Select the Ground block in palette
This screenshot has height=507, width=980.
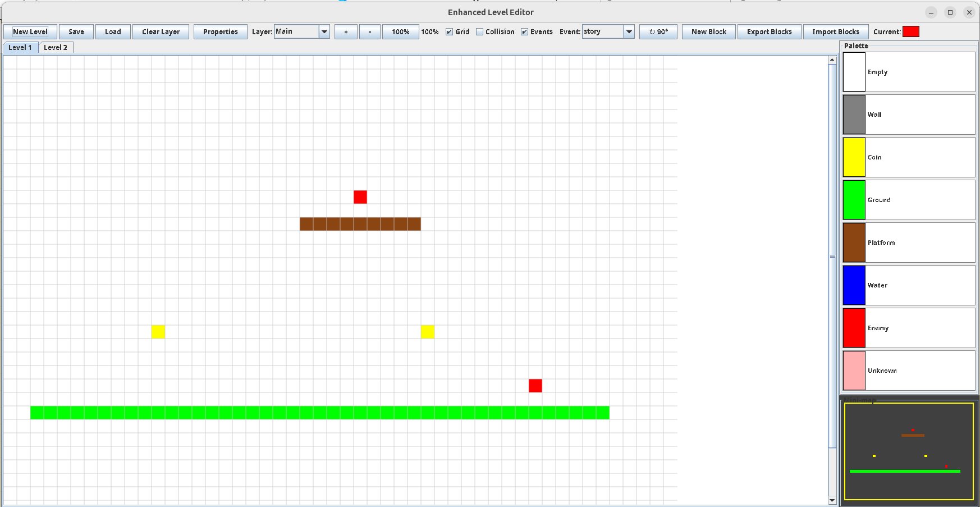pyautogui.click(x=909, y=200)
